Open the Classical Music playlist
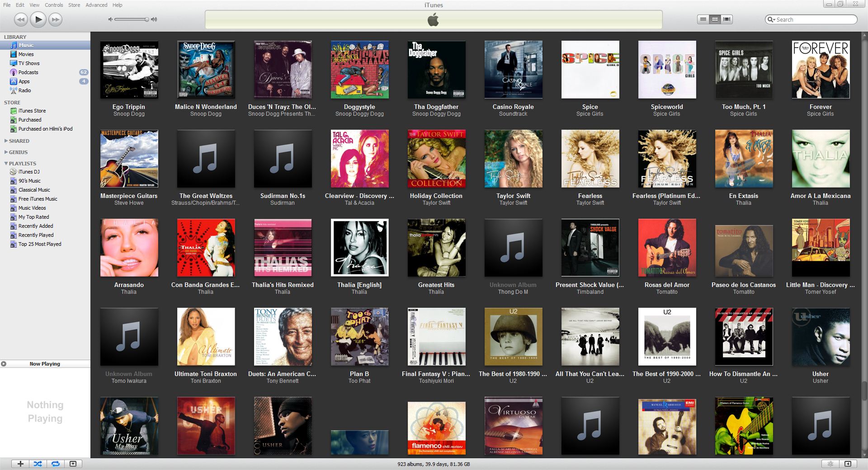Image resolution: width=868 pixels, height=470 pixels. 45,190
